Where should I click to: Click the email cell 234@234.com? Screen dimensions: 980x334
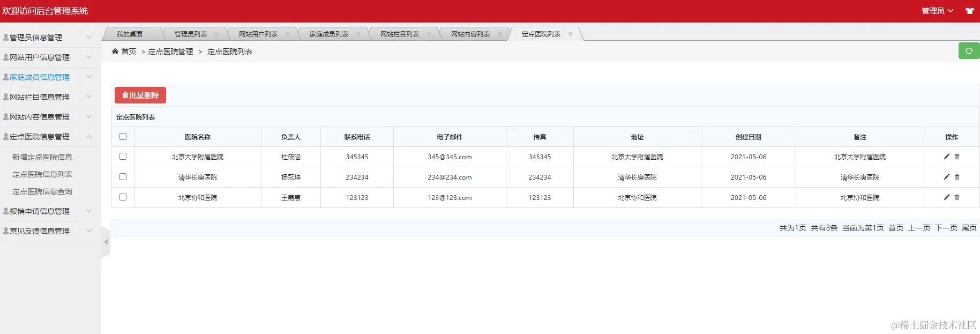click(x=450, y=177)
